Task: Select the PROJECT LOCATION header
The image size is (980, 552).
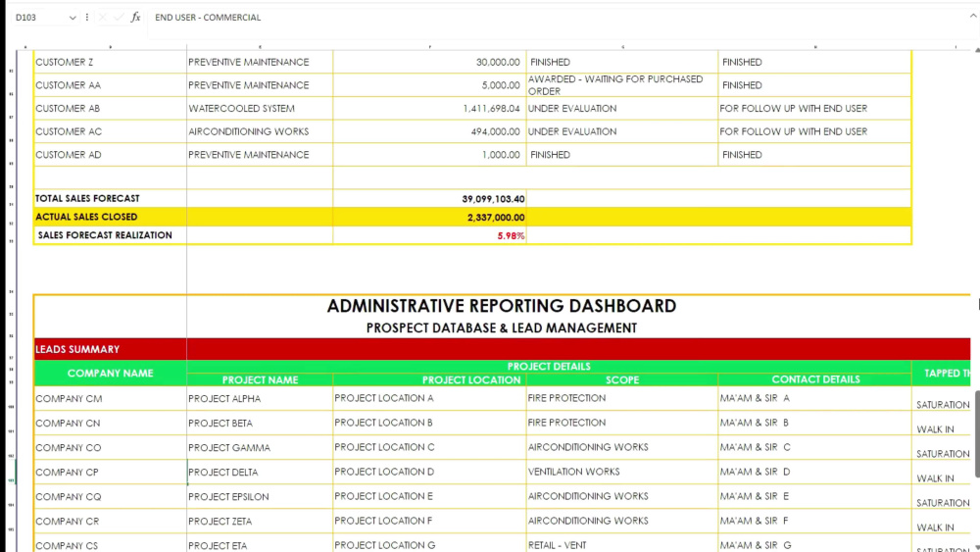Action: pyautogui.click(x=429, y=379)
